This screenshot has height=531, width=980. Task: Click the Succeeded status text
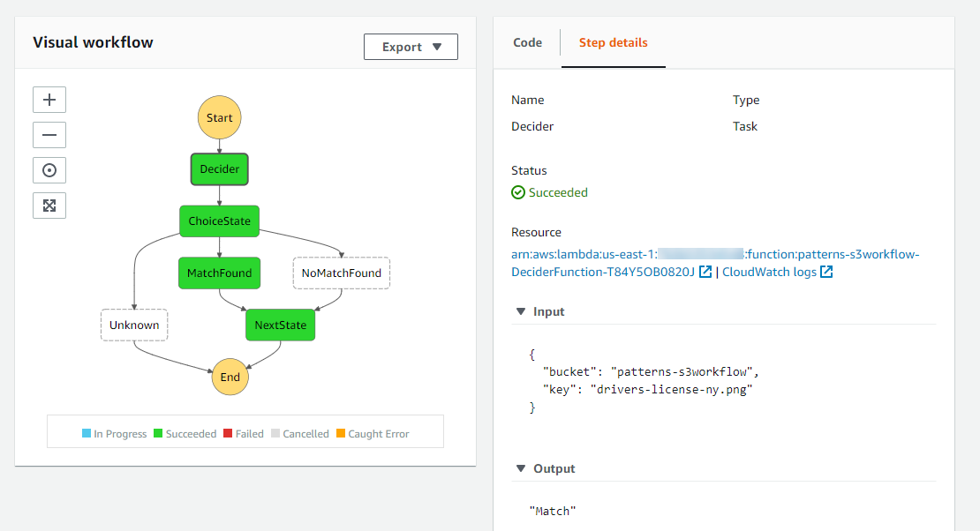coord(558,192)
